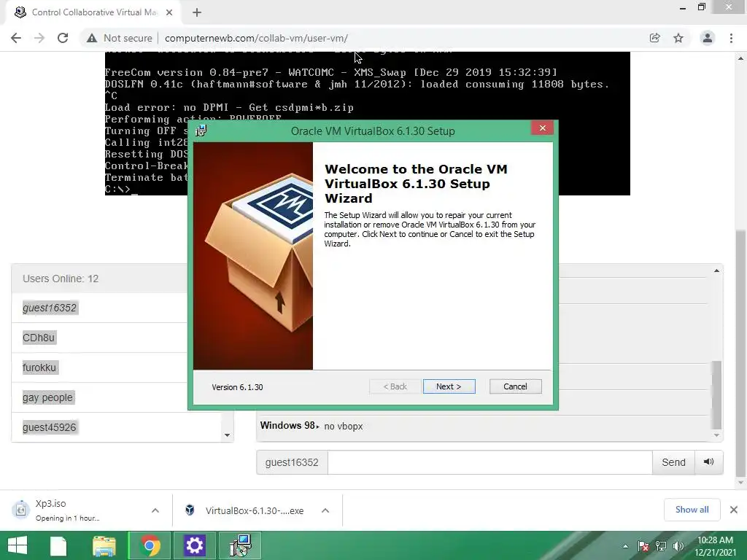Send the chat message
This screenshot has height=560, width=747.
pos(673,462)
